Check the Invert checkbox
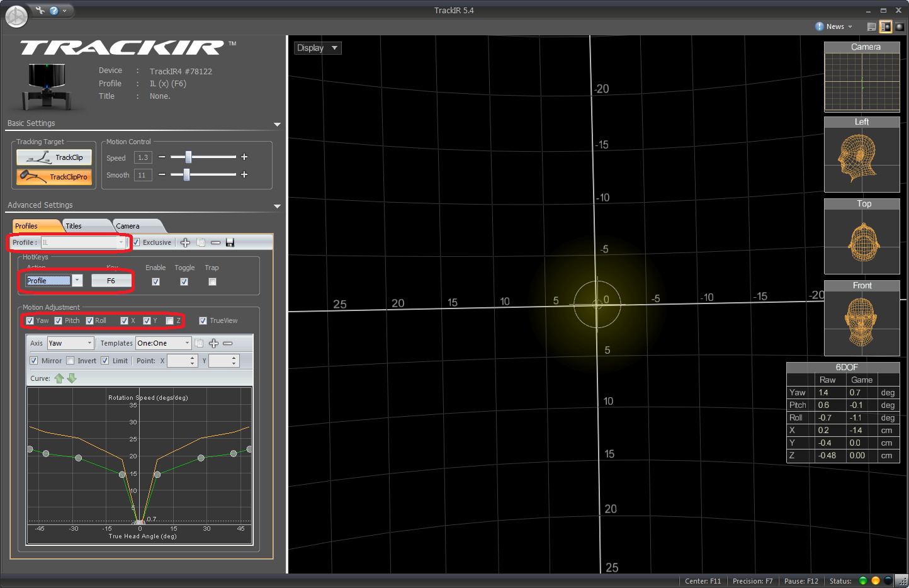Viewport: 909px width, 588px height. click(71, 361)
